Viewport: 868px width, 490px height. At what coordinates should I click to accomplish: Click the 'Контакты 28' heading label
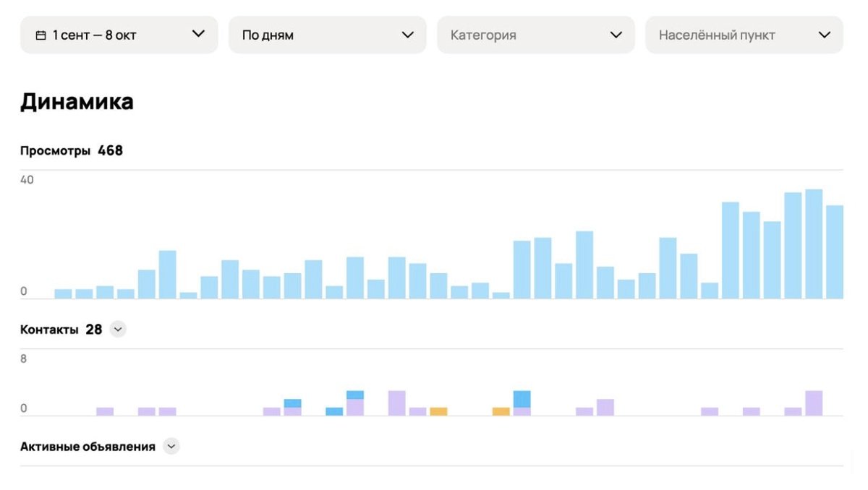click(x=61, y=330)
